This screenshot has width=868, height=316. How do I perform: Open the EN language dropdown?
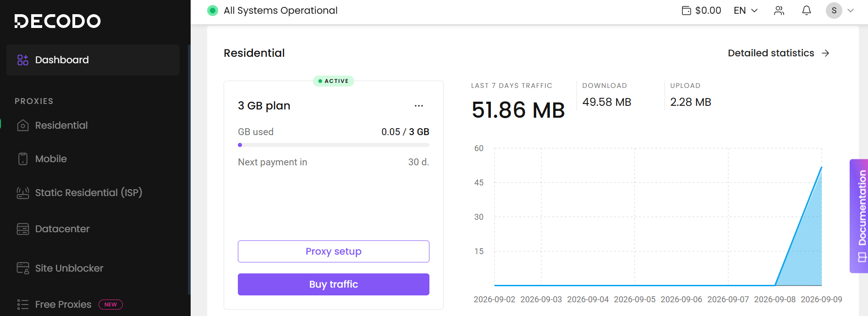[x=746, y=11]
